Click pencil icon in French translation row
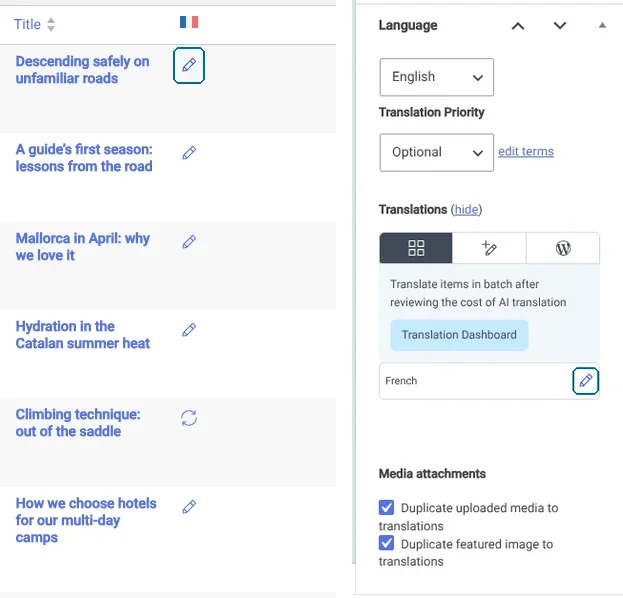Viewport: 623px width, 598px height. tap(585, 381)
